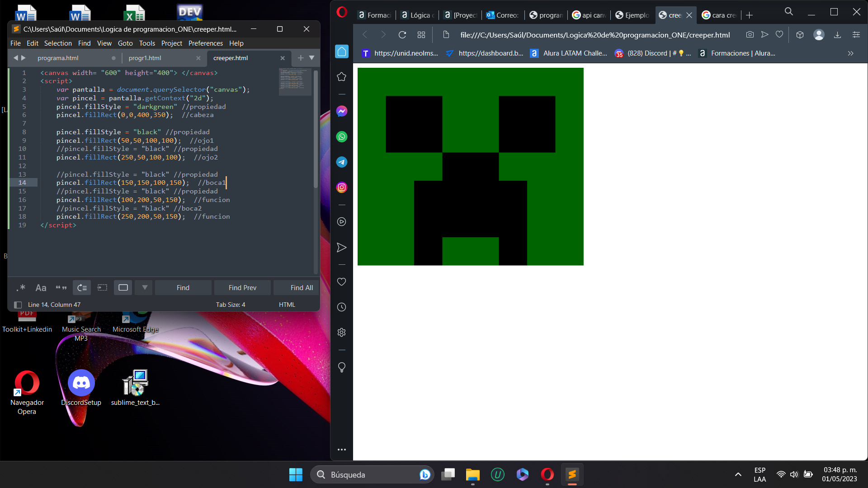Open Sublime Goto menu
The height and width of the screenshot is (488, 868).
125,43
